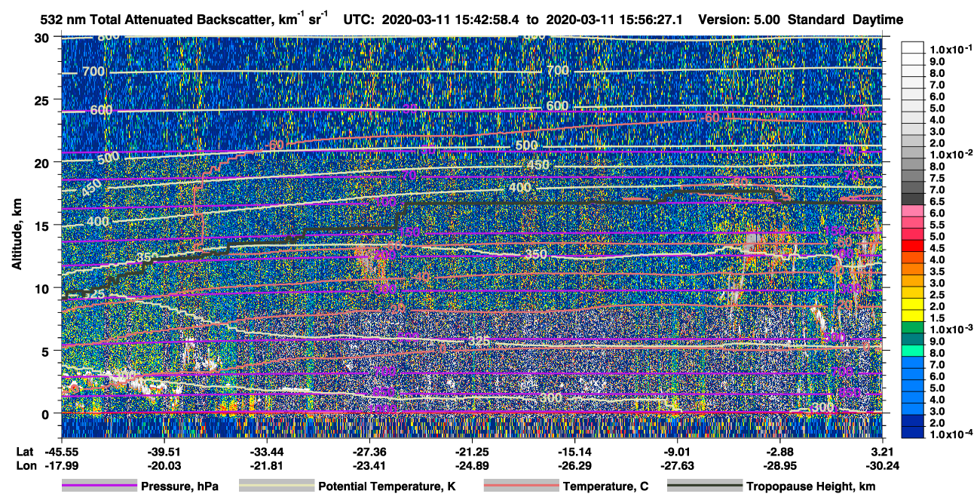Image resolution: width=980 pixels, height=503 pixels.
Task: Click the mint green colorbar segment
Action: pyautogui.click(x=913, y=350)
